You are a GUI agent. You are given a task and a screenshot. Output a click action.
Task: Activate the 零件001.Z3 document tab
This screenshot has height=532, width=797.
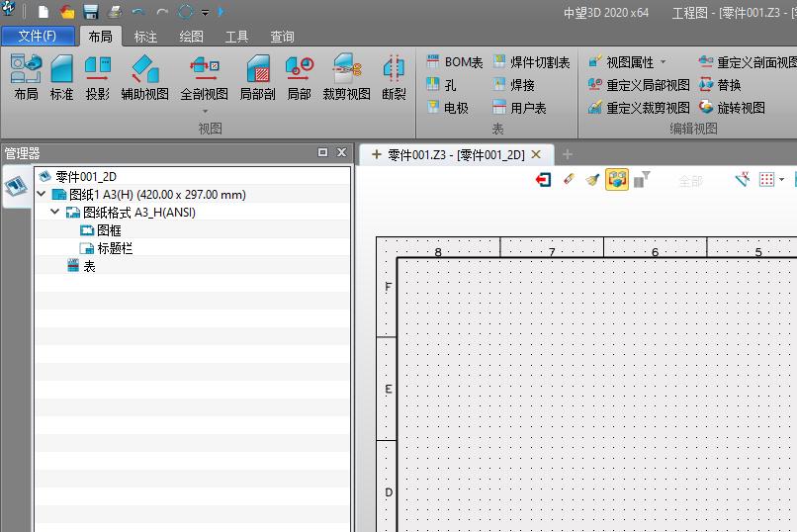[x=456, y=154]
